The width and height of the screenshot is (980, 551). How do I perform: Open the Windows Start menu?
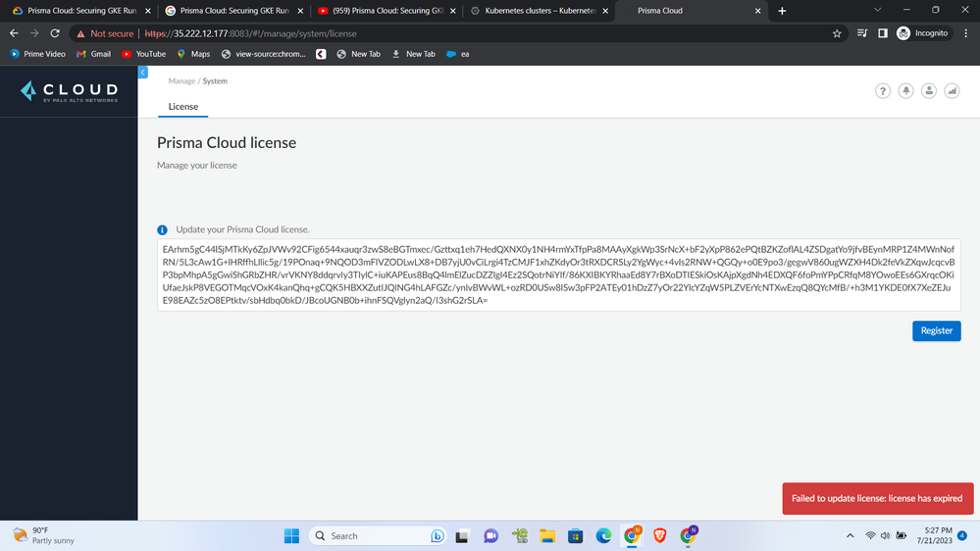pyautogui.click(x=291, y=536)
